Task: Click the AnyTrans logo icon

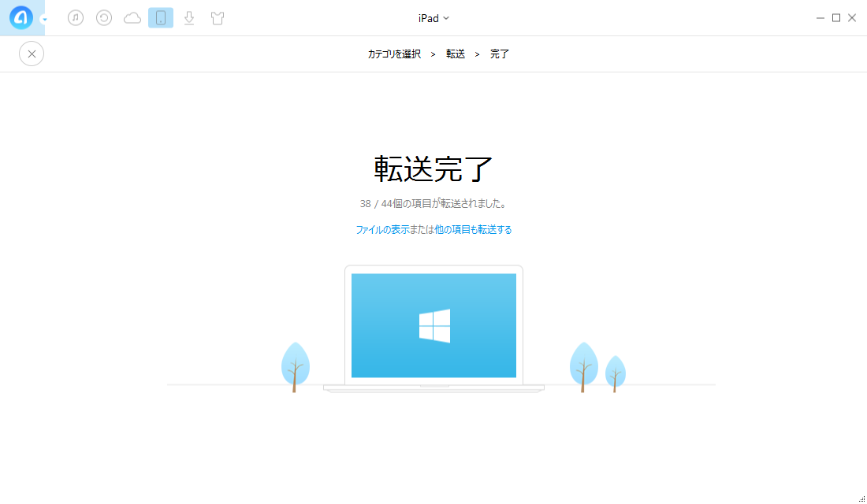Action: 21,17
